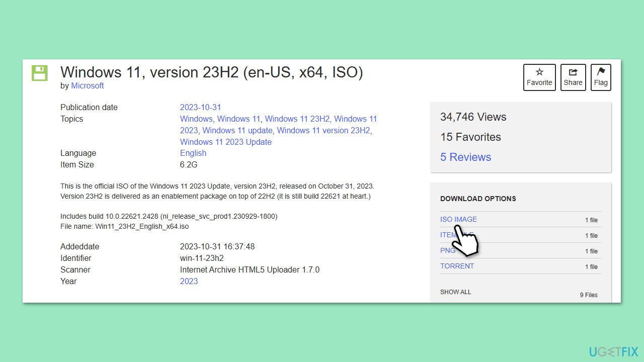Select the identifier text win-11-23h2
This screenshot has height=362, width=644.
[x=202, y=258]
